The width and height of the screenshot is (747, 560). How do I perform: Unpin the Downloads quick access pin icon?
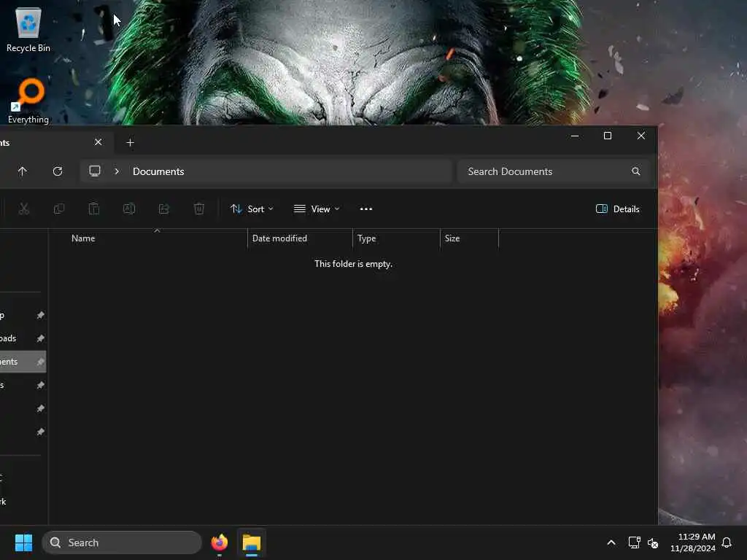pos(41,338)
